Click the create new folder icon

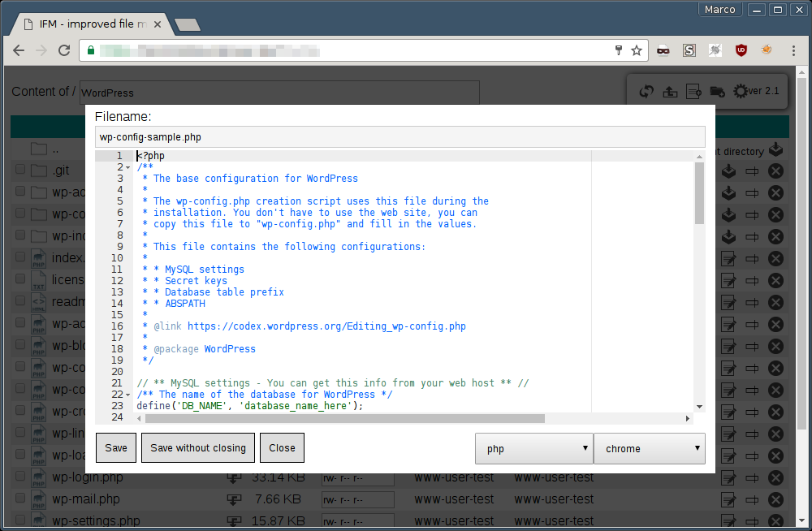717,92
